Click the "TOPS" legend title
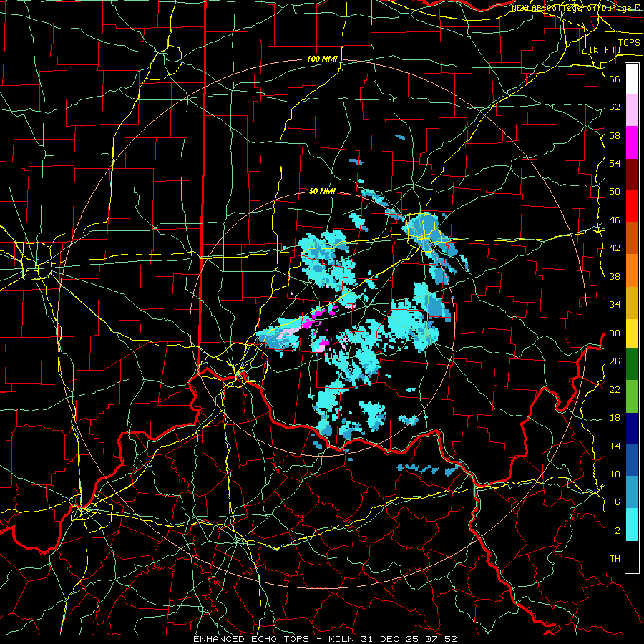This screenshot has width=644, height=644. click(x=629, y=43)
